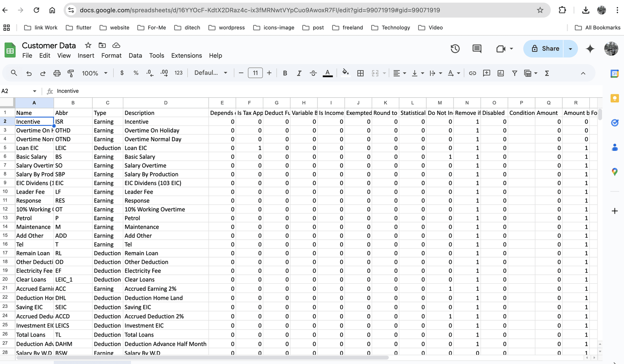Open the link Work bookmark folder
The width and height of the screenshot is (624, 364).
(41, 28)
